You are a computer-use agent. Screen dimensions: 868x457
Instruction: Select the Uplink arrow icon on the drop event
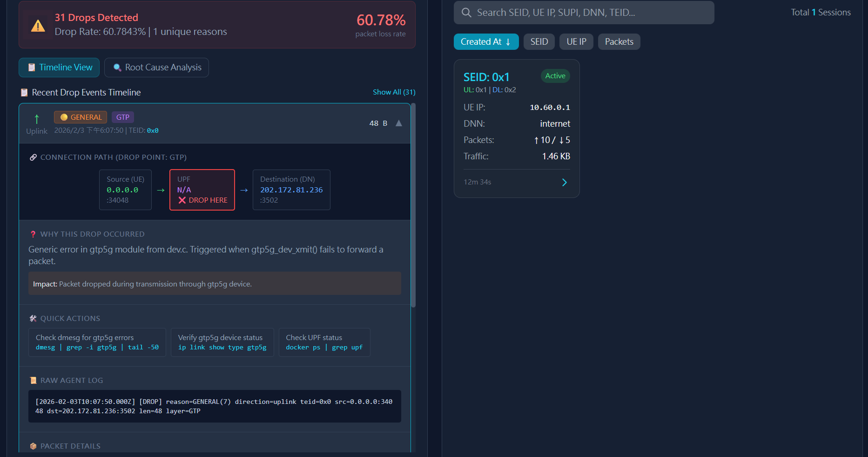click(36, 117)
